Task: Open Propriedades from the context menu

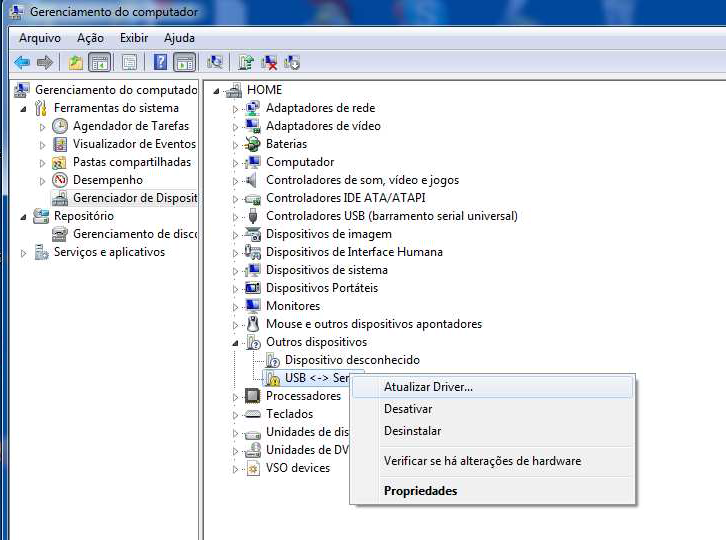Action: click(x=420, y=491)
